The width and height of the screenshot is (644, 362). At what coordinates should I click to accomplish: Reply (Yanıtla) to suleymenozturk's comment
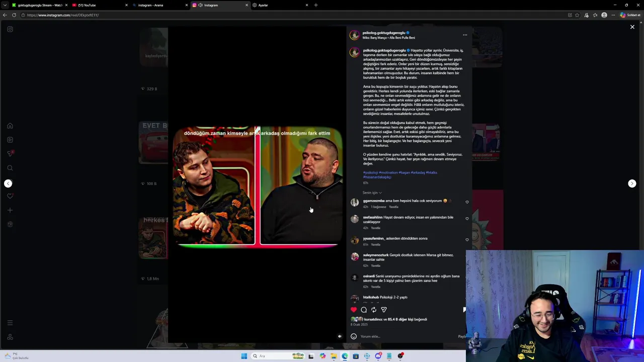(x=376, y=265)
